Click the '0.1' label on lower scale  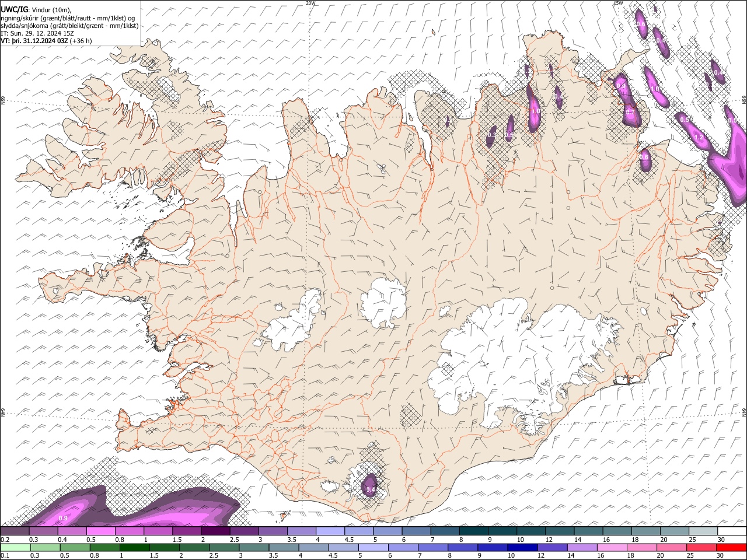click(5, 555)
